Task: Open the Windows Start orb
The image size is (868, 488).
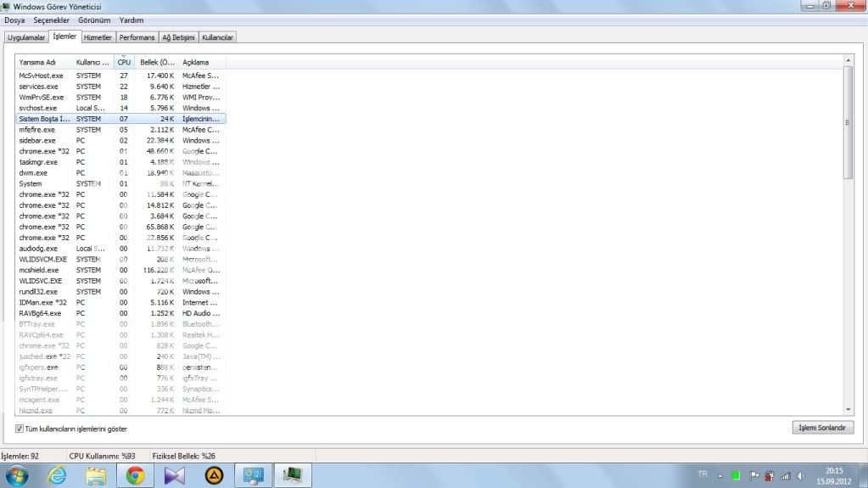Action: tap(17, 475)
